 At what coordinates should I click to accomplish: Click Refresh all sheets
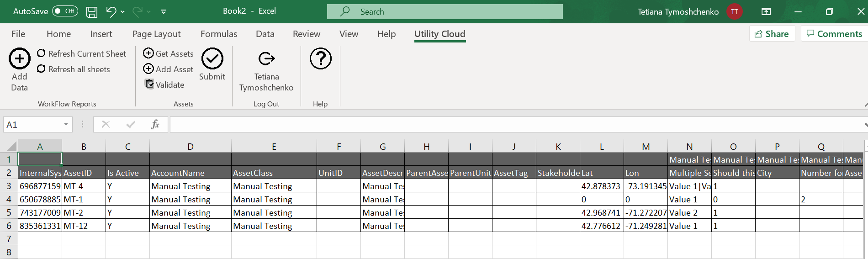(x=74, y=69)
